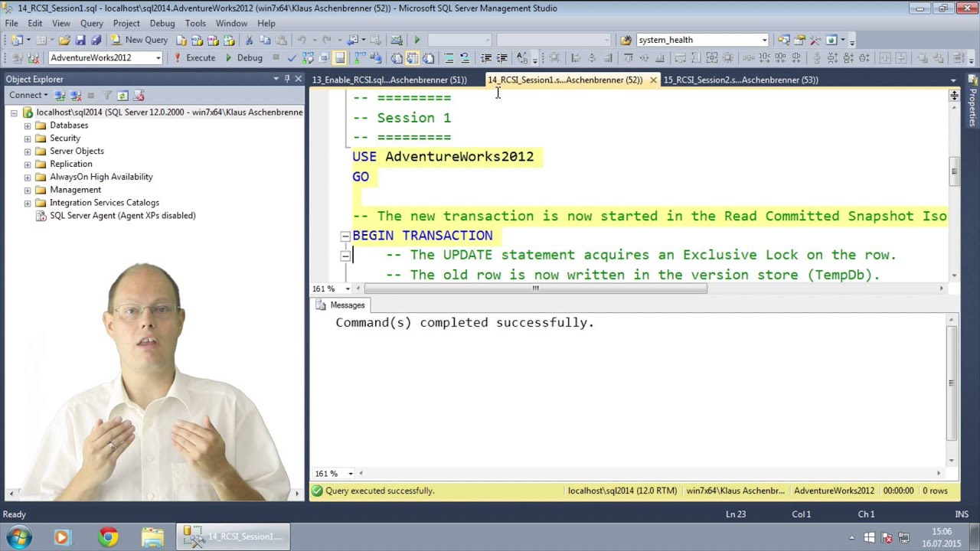
Task: Expand the Server Objects node
Action: click(x=28, y=152)
